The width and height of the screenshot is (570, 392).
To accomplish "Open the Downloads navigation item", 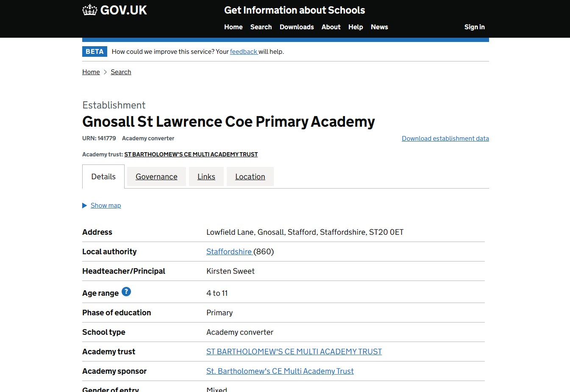I will pyautogui.click(x=297, y=27).
